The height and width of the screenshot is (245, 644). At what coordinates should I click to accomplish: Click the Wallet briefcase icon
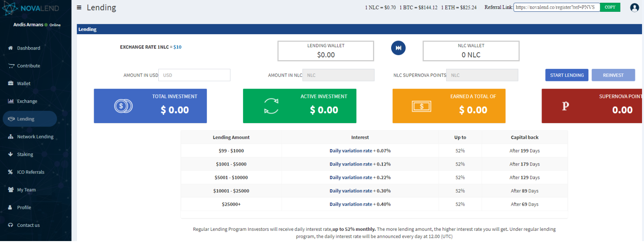[x=11, y=83]
